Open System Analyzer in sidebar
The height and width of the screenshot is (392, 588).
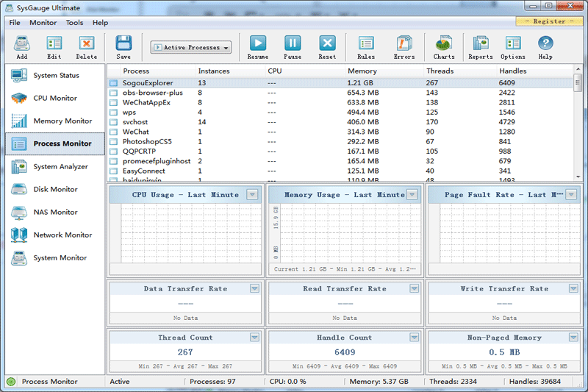[x=54, y=166]
